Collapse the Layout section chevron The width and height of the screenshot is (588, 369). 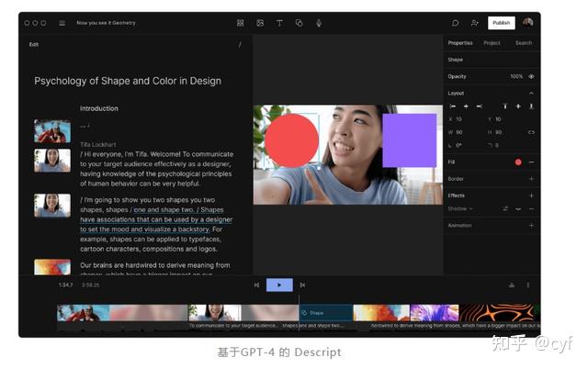[531, 93]
